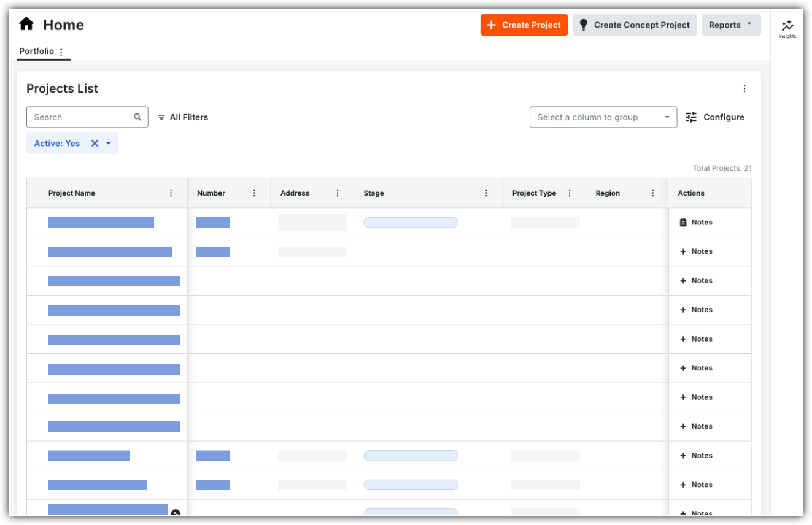812x525 pixels.
Task: Open the Insights sparkle icon
Action: tap(787, 26)
